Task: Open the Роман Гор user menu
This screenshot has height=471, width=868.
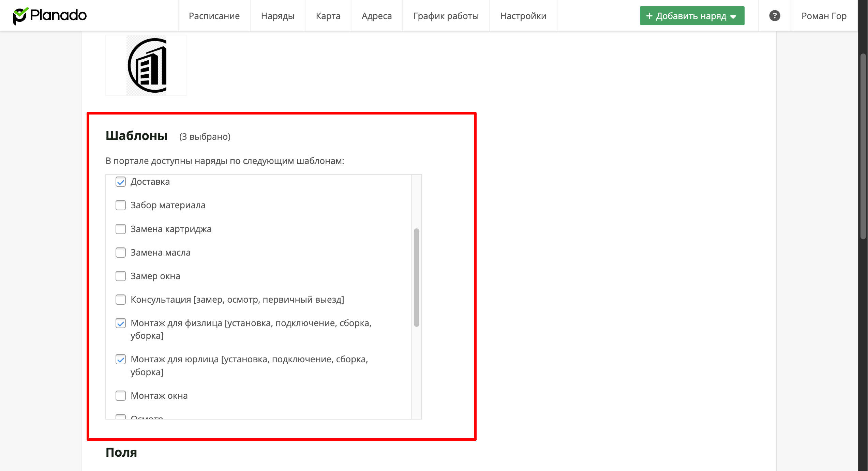Action: point(824,16)
